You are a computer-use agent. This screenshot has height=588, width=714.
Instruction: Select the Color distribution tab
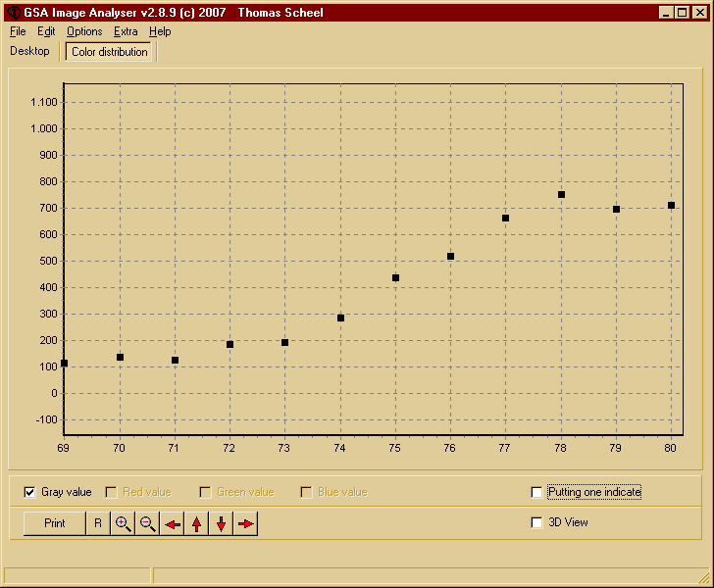tap(109, 51)
